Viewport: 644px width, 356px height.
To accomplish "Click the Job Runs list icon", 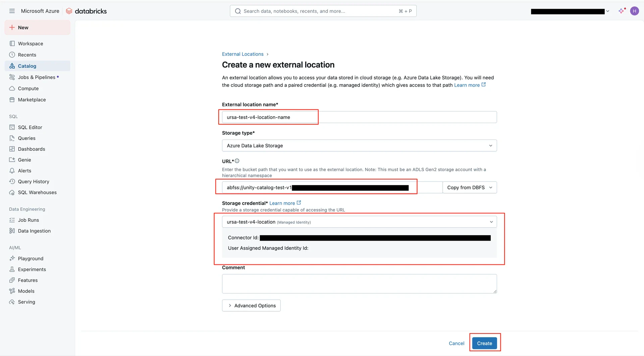I will (x=12, y=220).
